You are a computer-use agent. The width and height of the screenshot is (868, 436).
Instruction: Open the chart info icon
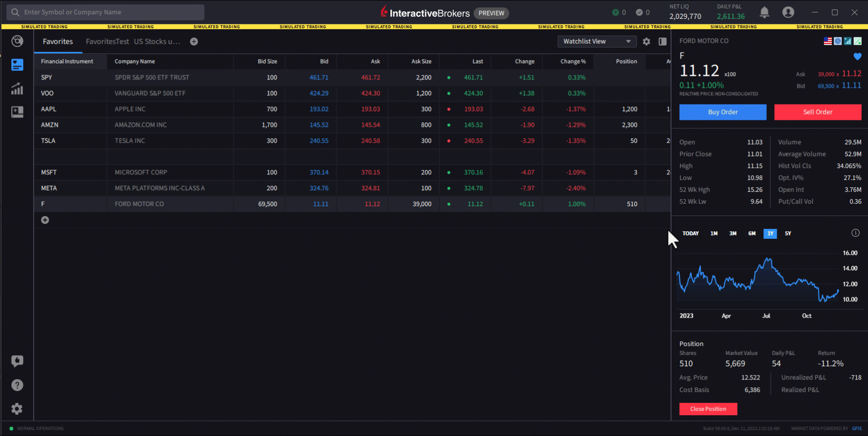[856, 233]
